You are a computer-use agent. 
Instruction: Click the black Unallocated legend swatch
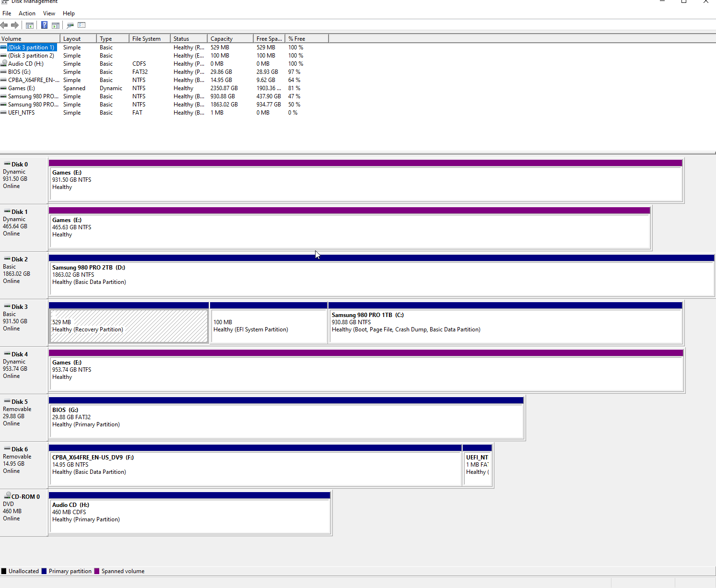click(x=4, y=571)
